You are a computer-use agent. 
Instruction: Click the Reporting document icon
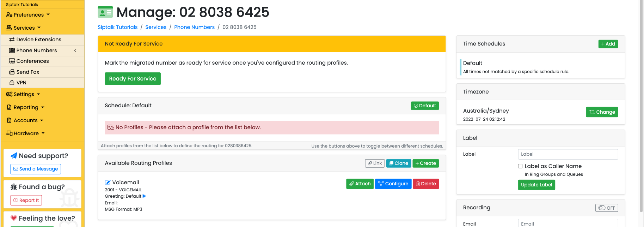coord(10,107)
